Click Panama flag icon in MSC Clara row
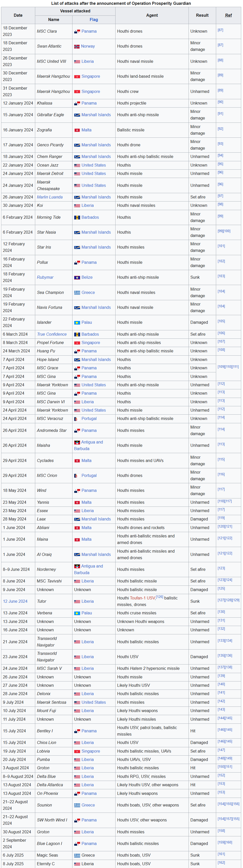 77,31
